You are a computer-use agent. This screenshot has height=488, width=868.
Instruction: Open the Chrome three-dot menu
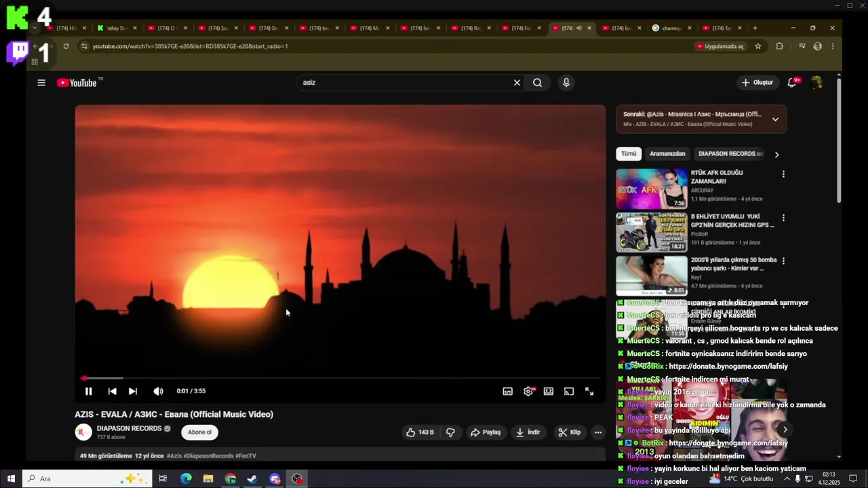coord(833,46)
